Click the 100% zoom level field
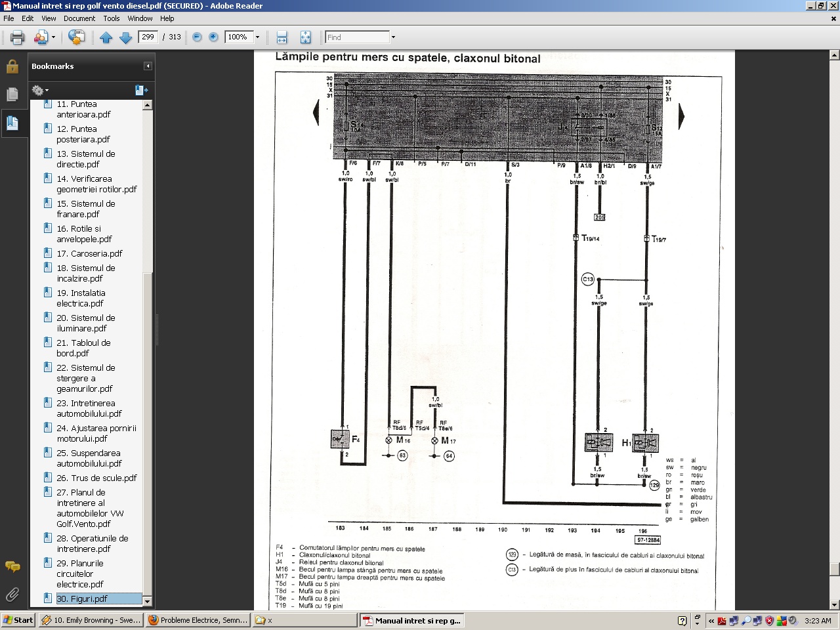 coord(238,37)
